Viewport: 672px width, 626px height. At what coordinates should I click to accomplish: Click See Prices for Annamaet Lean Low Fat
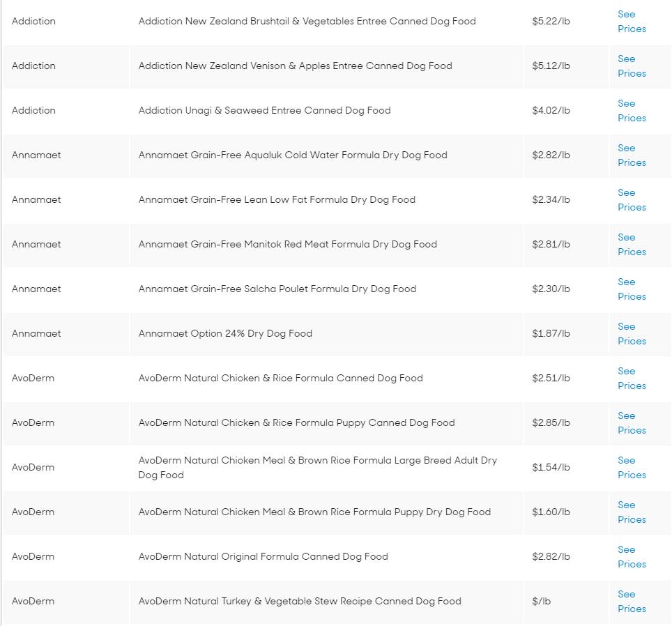pyautogui.click(x=632, y=199)
